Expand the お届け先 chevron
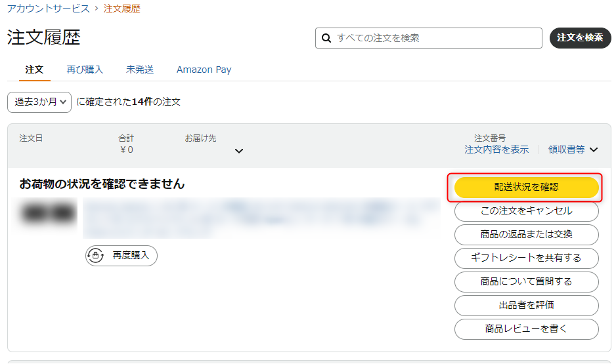 [239, 151]
